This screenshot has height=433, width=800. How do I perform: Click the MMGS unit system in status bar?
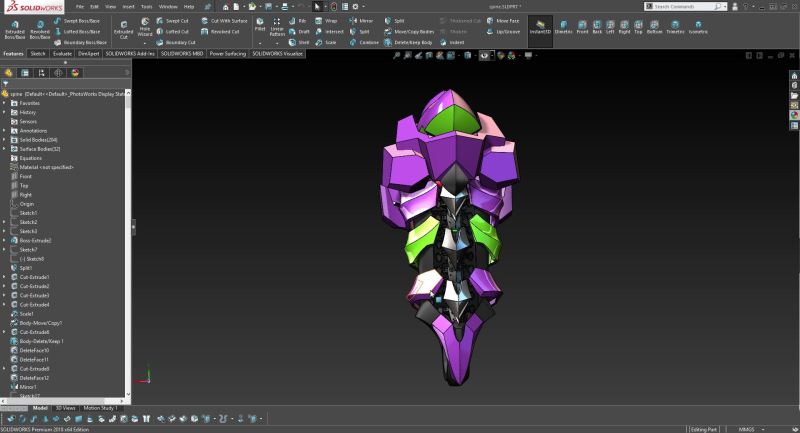point(746,429)
